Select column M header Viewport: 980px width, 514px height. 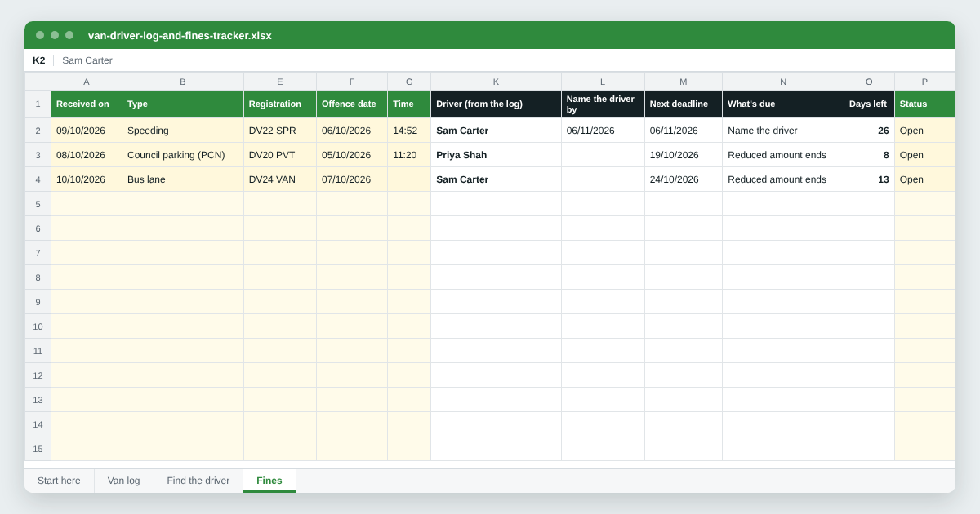click(684, 82)
